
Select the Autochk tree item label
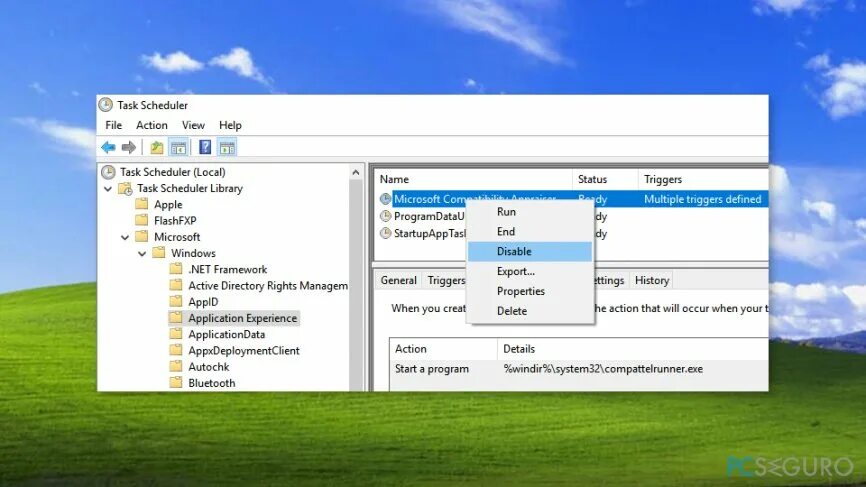coord(209,367)
